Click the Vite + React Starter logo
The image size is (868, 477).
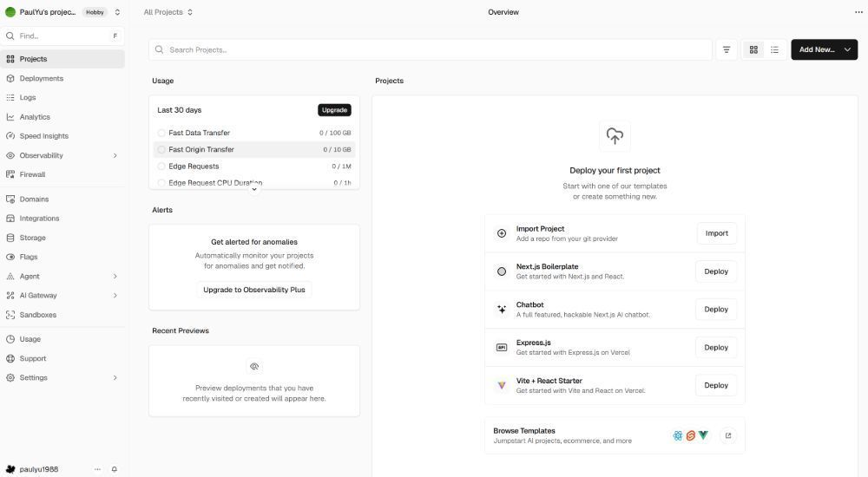[502, 386]
